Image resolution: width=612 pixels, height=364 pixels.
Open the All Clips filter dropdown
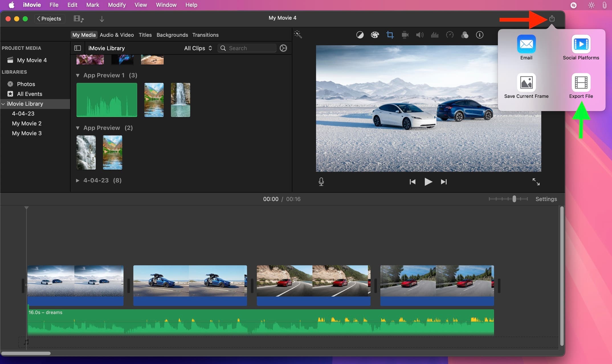pos(198,48)
